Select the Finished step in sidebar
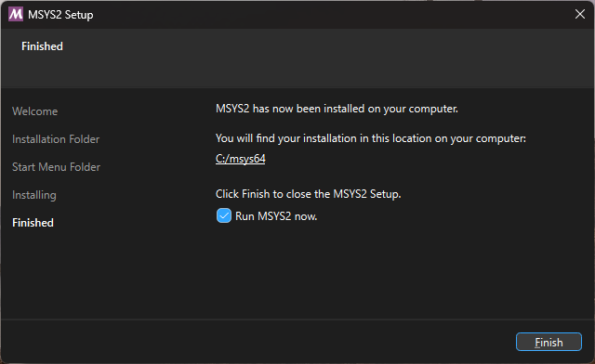The width and height of the screenshot is (595, 364). [x=33, y=223]
